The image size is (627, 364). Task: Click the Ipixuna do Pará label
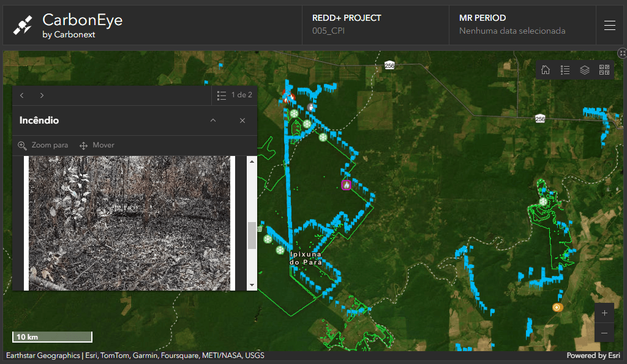306,258
